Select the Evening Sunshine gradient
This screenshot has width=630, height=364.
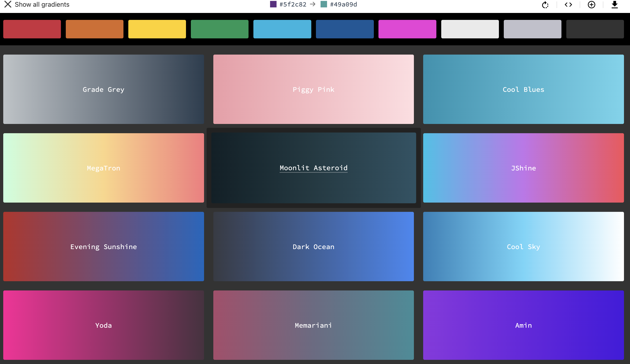click(104, 247)
